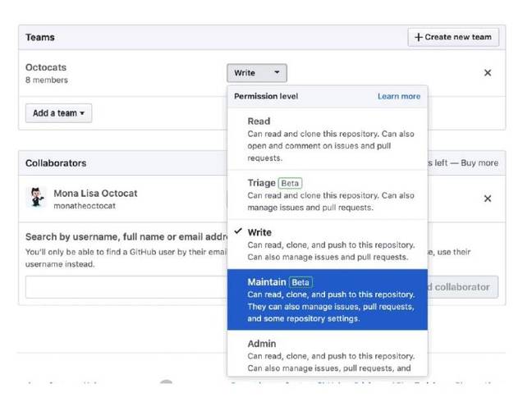Click the collaborator search input field
Viewport: 532px width, 402px height.
tap(126, 287)
